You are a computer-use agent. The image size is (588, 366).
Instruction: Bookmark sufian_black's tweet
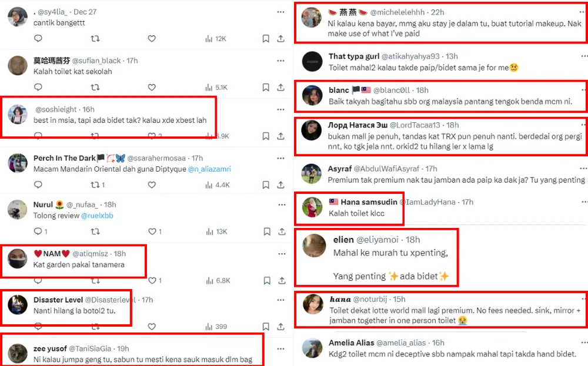coord(266,87)
